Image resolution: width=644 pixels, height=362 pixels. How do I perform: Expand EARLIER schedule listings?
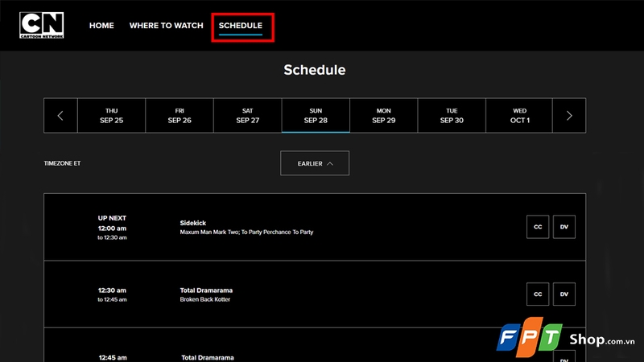[315, 163]
